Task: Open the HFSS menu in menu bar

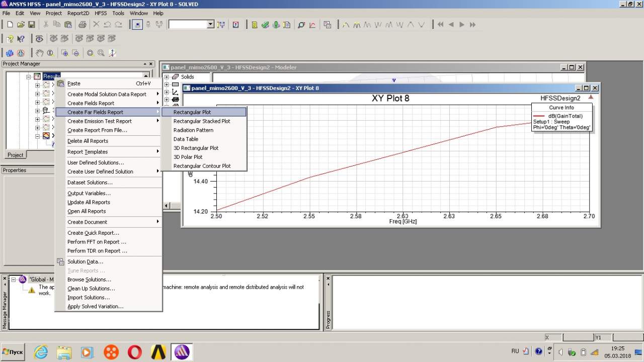Action: [x=101, y=13]
